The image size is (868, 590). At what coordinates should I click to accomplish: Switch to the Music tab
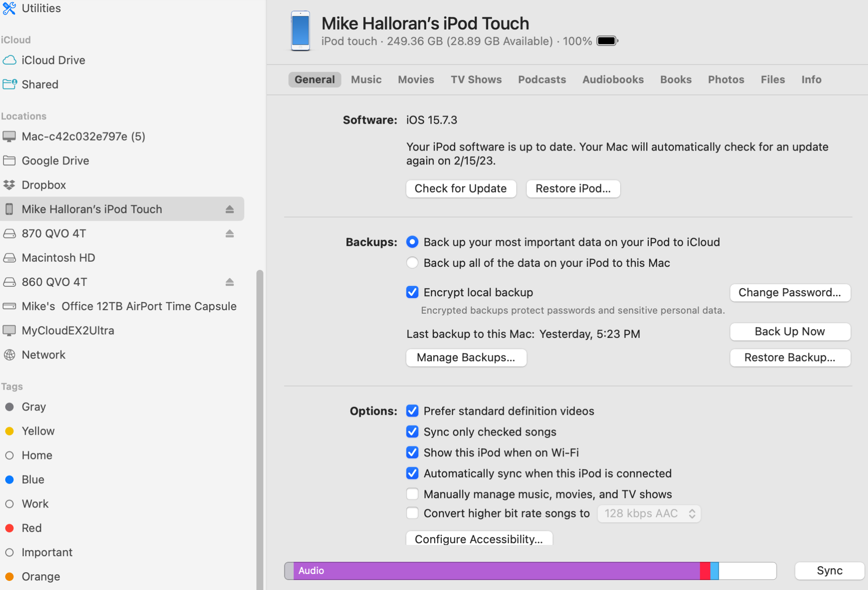(366, 79)
